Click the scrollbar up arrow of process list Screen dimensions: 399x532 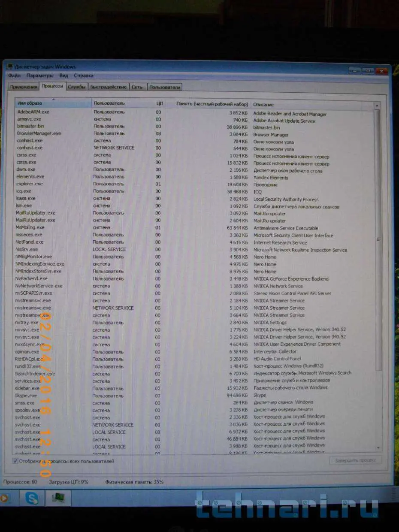(x=377, y=105)
